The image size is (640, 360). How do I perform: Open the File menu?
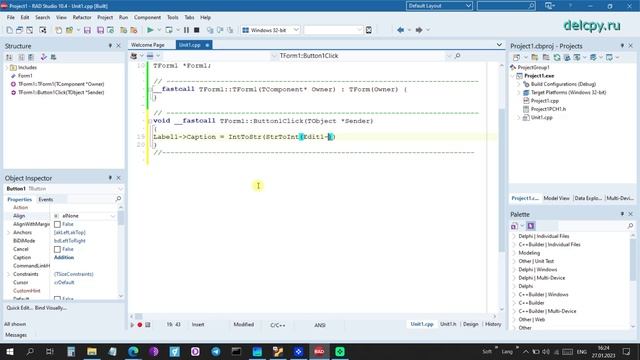11,18
